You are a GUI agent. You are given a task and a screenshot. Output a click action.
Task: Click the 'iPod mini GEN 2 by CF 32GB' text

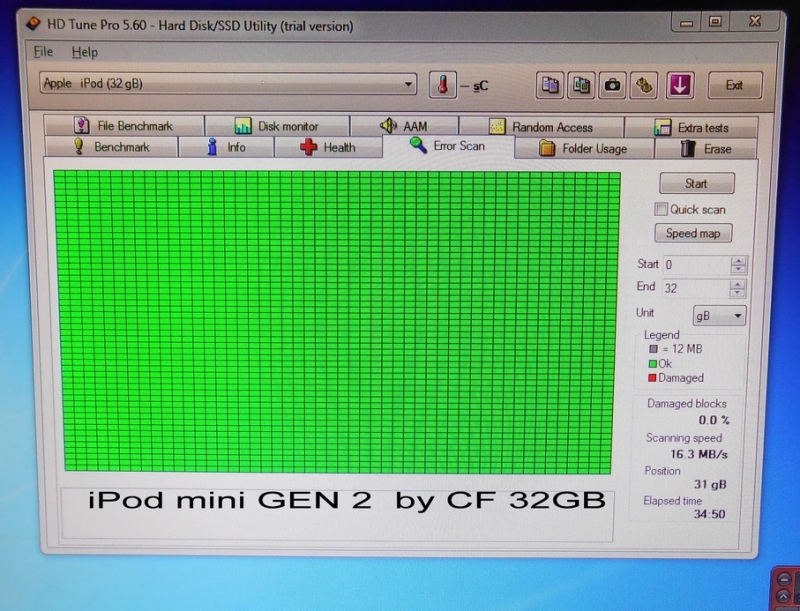(347, 500)
